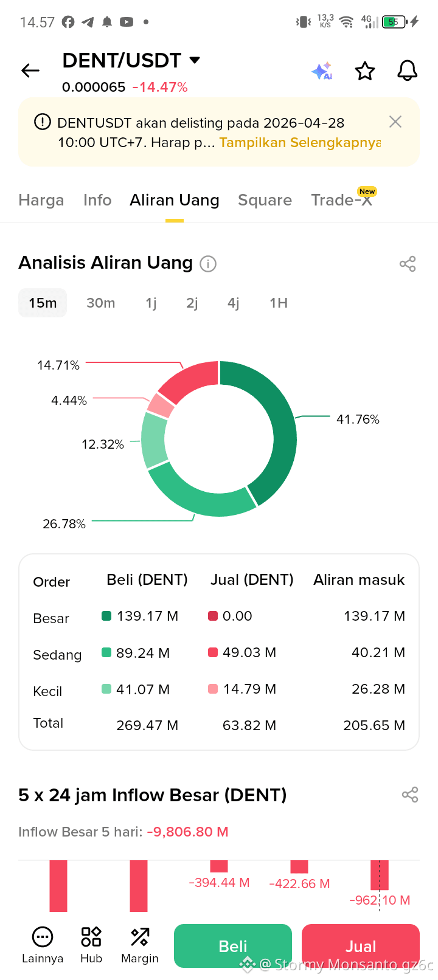Open the AI assistant sparkle icon

322,71
